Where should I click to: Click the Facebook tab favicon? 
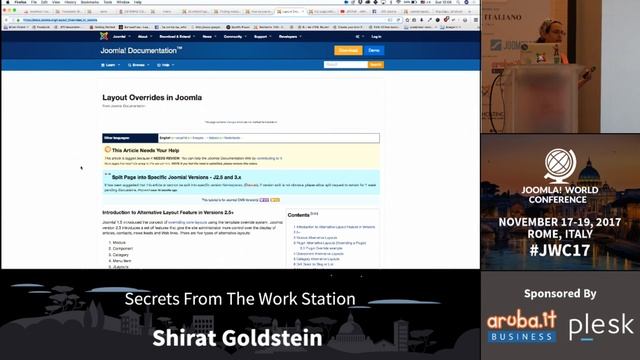tap(374, 11)
